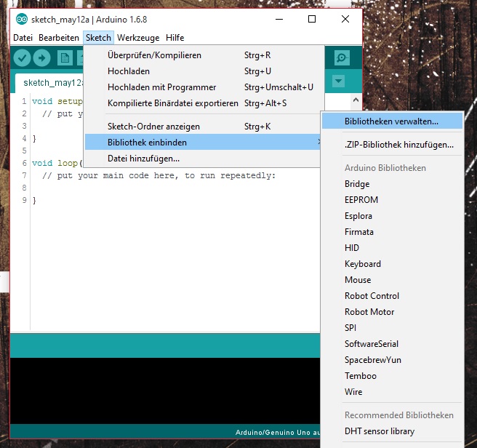Include the SoftwareSerial library

pos(392,344)
